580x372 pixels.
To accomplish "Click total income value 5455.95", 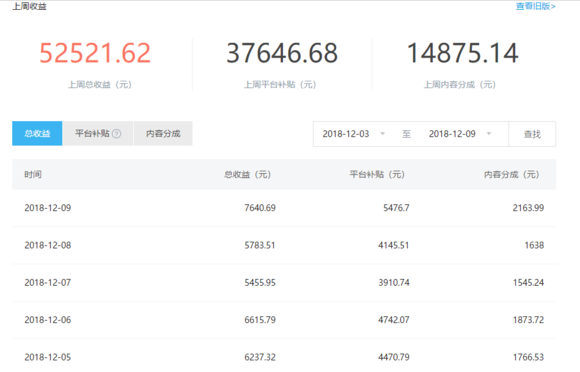I will [260, 283].
